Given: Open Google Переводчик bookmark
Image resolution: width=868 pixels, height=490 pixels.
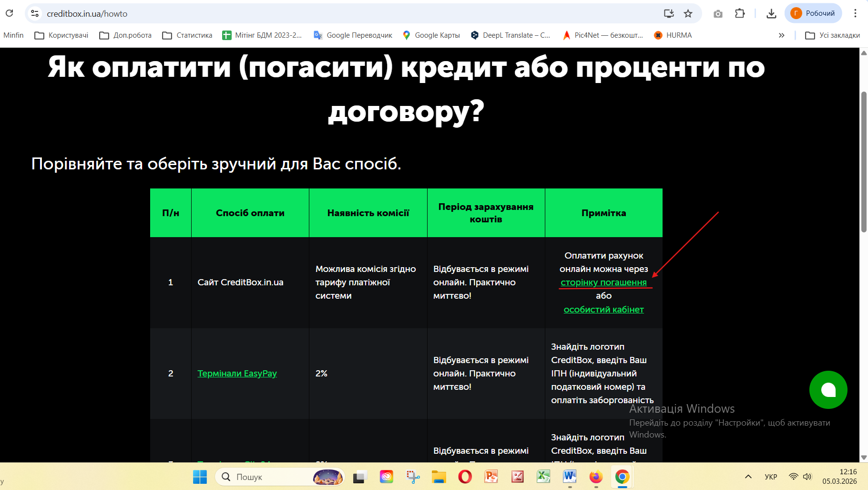Looking at the screenshot, I should (353, 35).
